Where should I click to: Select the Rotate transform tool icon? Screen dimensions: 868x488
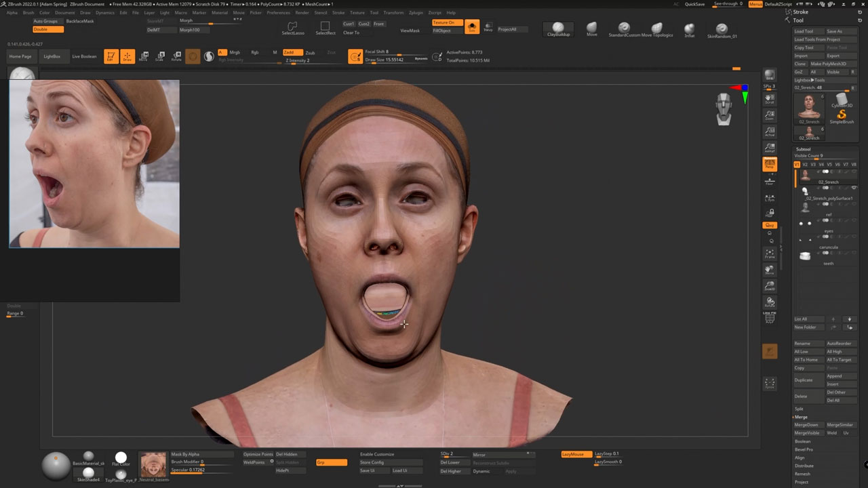[x=176, y=57]
